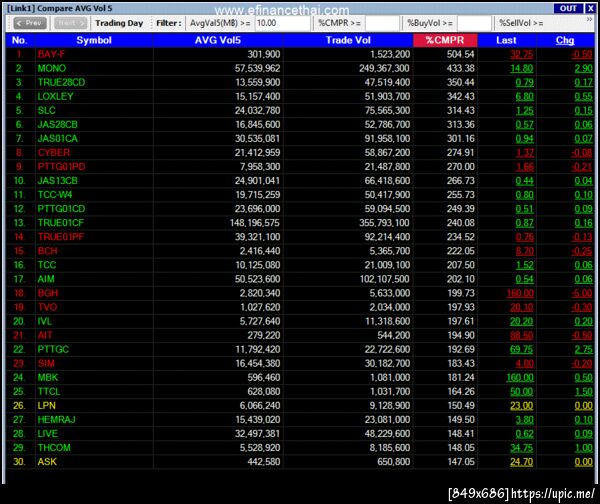
Task: Open BGH last price 160.00 link
Action: [520, 293]
